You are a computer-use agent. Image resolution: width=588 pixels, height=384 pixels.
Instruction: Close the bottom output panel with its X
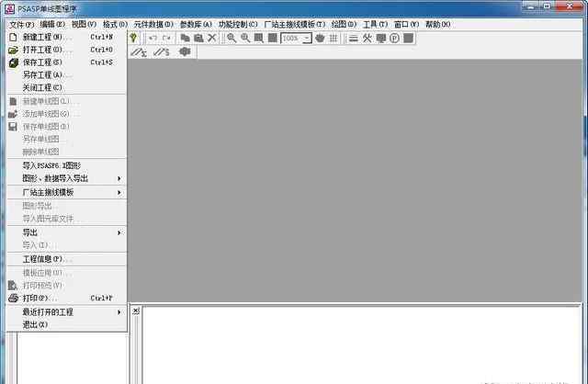(136, 311)
